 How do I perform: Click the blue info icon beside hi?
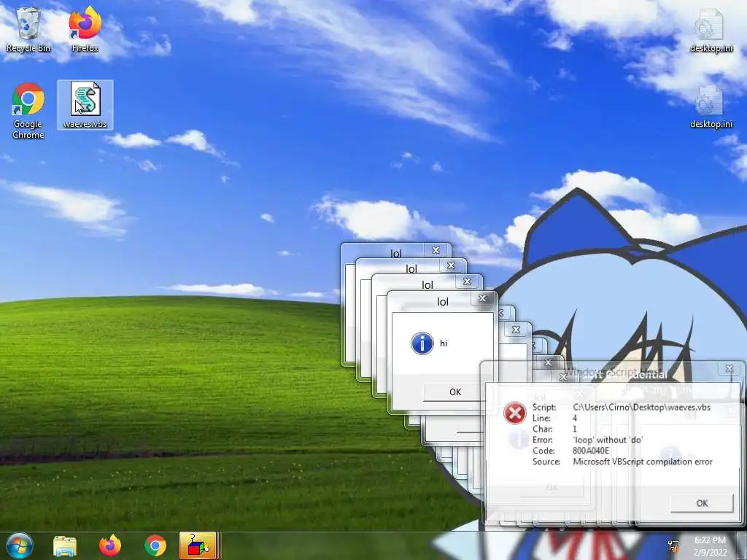[422, 343]
